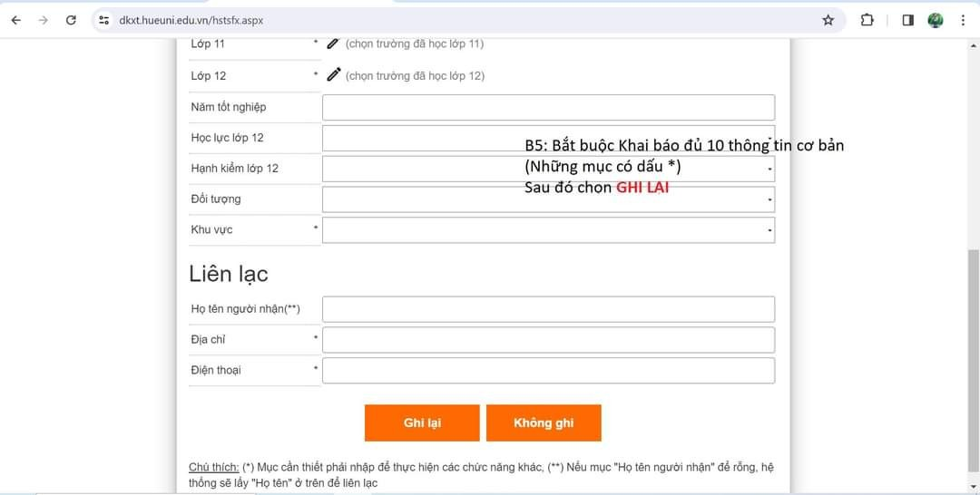Reload the page
The width and height of the screenshot is (980, 495).
pyautogui.click(x=71, y=20)
